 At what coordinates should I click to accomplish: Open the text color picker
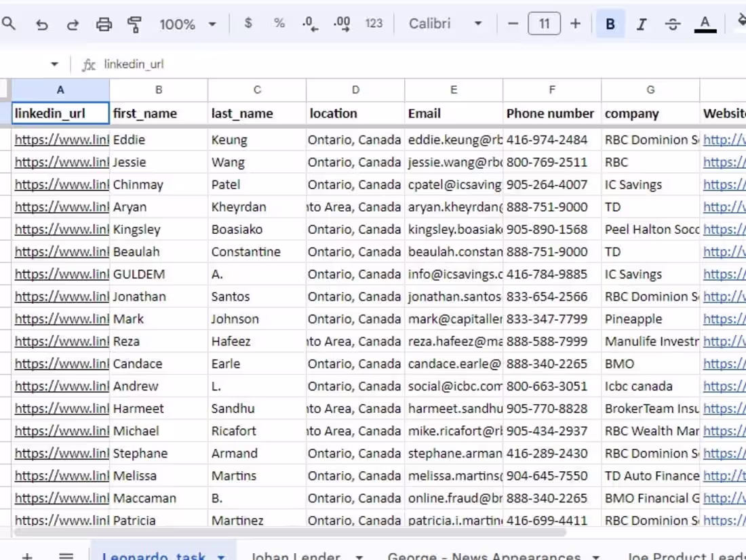[705, 24]
